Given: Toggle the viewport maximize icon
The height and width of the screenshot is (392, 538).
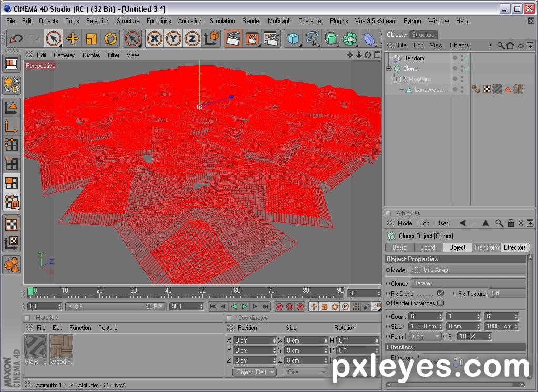Looking at the screenshot, I should (x=377, y=55).
